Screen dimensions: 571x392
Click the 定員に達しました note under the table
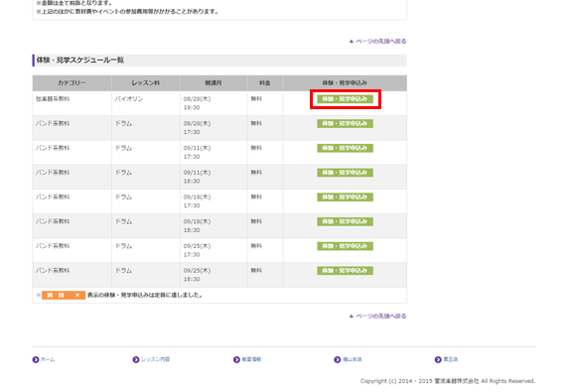[x=145, y=295]
